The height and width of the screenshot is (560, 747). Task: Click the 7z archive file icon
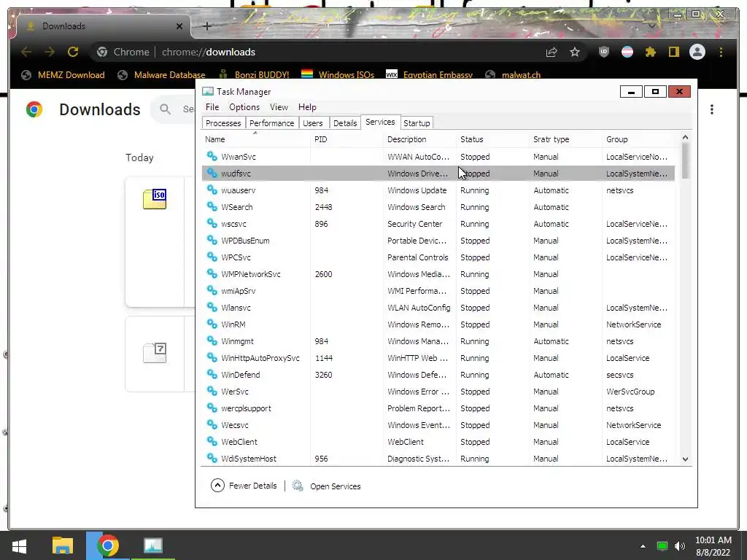155,353
